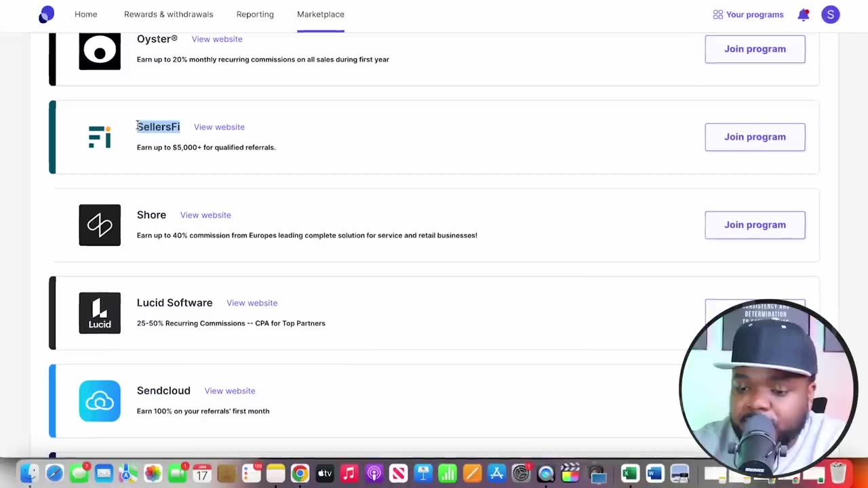Open notifications bell
The width and height of the screenshot is (868, 488).
point(804,14)
